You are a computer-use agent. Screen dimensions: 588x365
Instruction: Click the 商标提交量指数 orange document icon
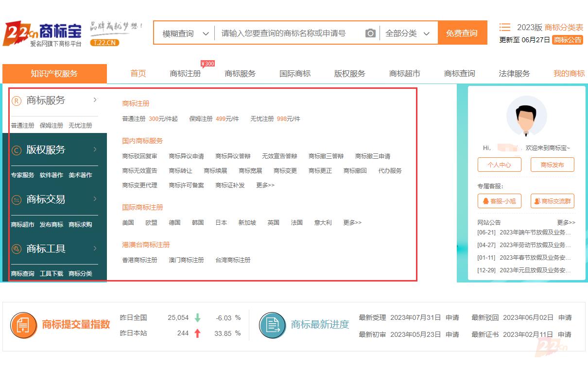coord(24,325)
